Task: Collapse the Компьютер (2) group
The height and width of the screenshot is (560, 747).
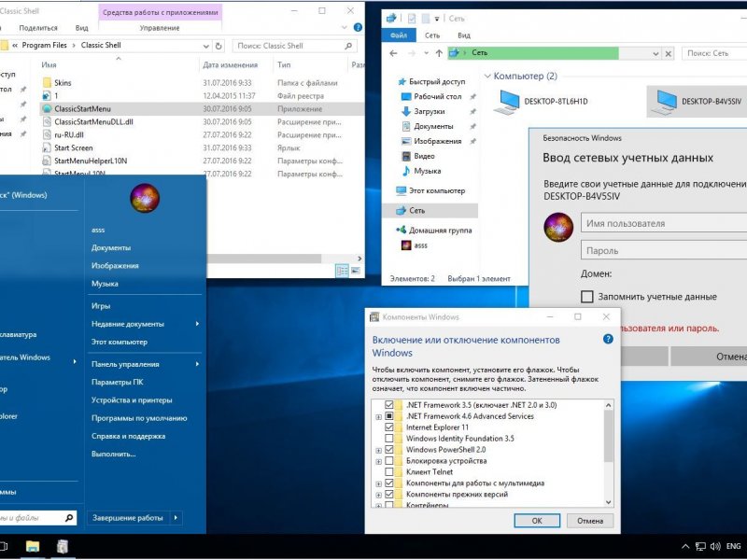Action: click(487, 77)
